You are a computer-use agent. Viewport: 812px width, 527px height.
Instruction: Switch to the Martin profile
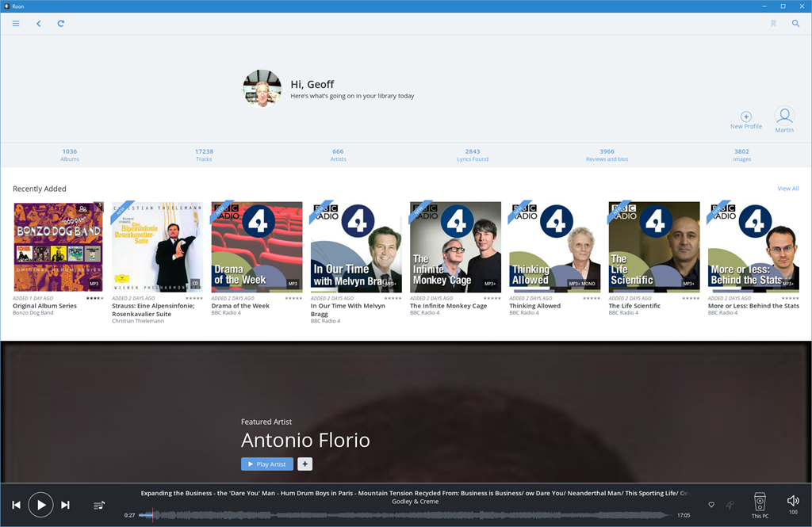[784, 117]
